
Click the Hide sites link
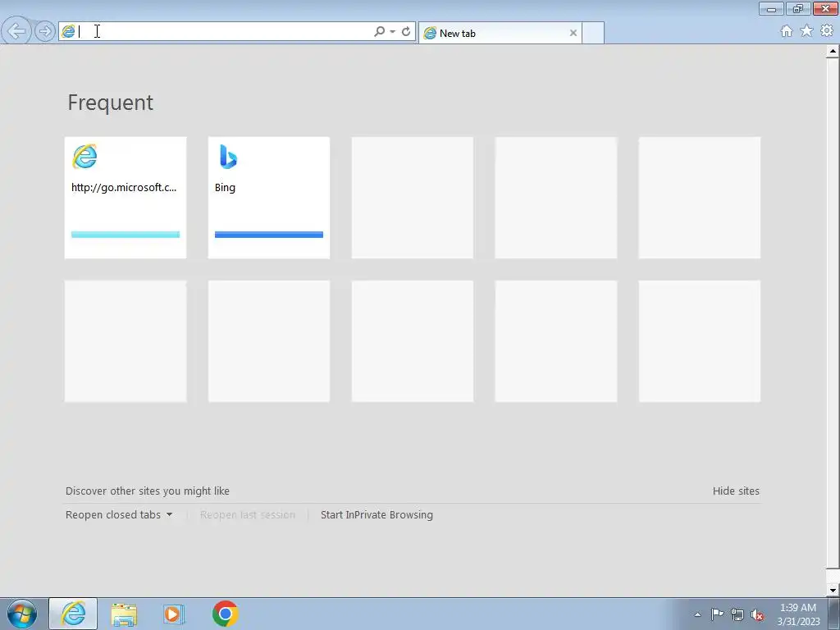pos(736,491)
